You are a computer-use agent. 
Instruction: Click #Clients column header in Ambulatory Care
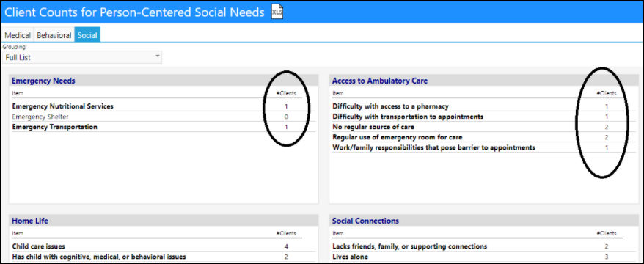point(606,93)
